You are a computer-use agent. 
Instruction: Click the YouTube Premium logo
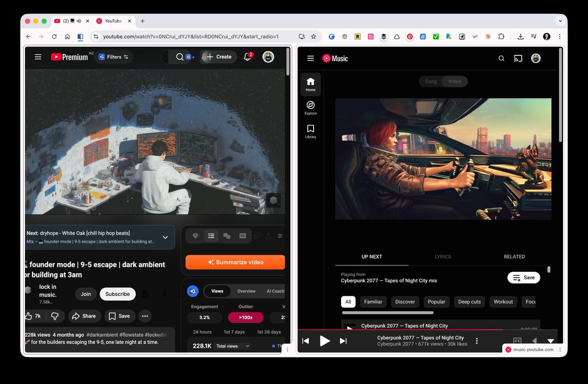70,57
